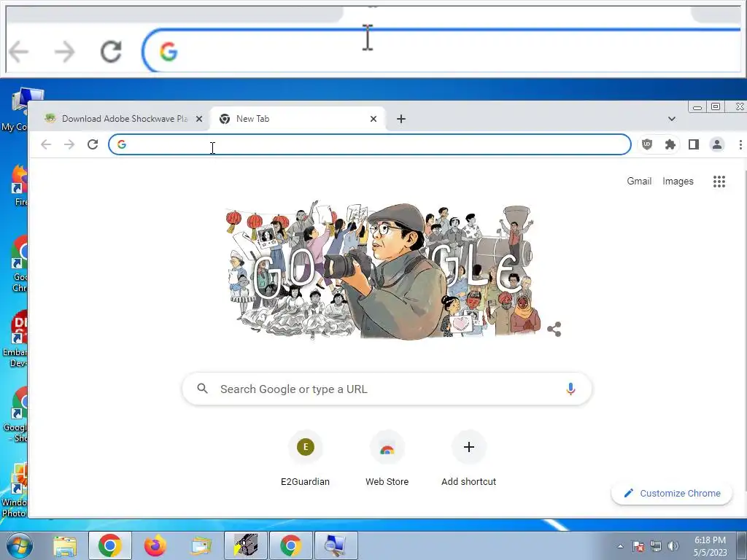Maximize the Chrome window
This screenshot has height=560, width=747.
click(x=716, y=106)
